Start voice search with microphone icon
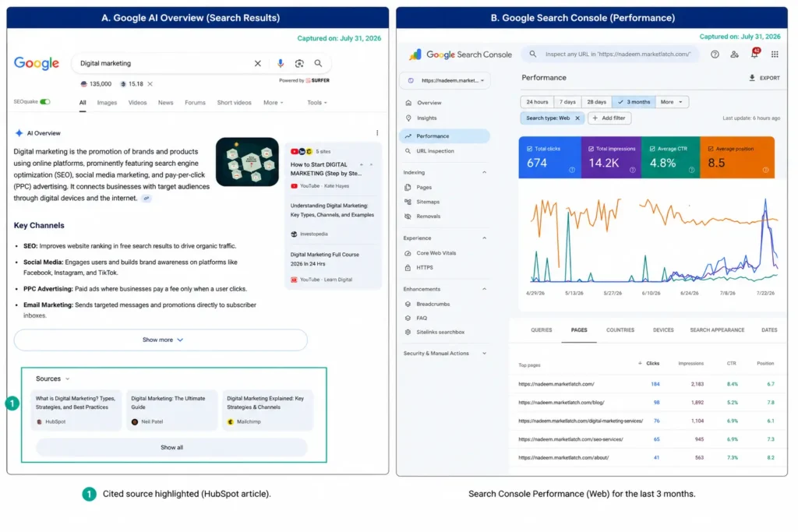The image size is (798, 532). 281,64
